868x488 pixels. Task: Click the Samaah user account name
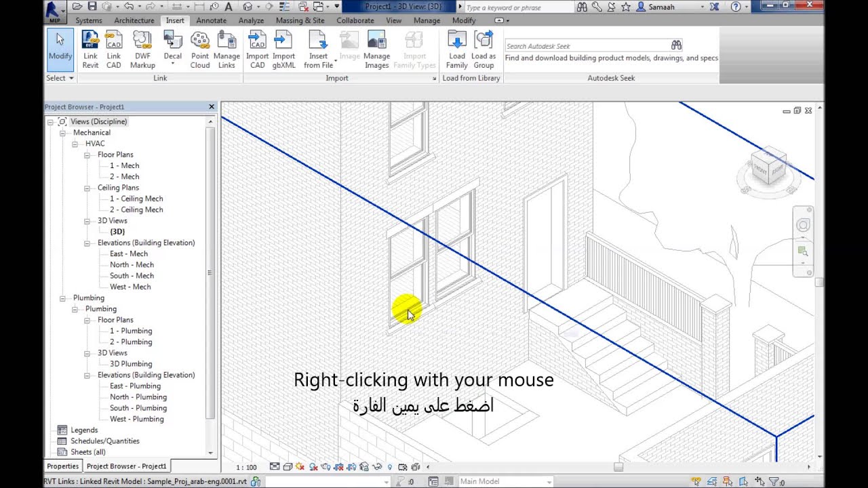[x=661, y=7]
